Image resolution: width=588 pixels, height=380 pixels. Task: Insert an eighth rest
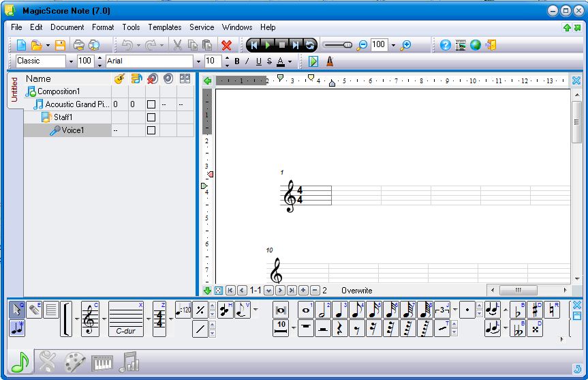(x=357, y=328)
